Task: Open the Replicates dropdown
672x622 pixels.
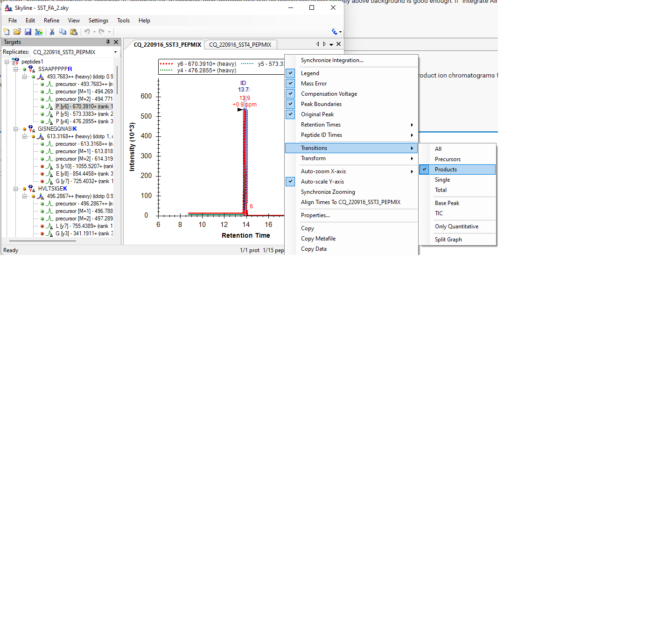Action: (115, 52)
